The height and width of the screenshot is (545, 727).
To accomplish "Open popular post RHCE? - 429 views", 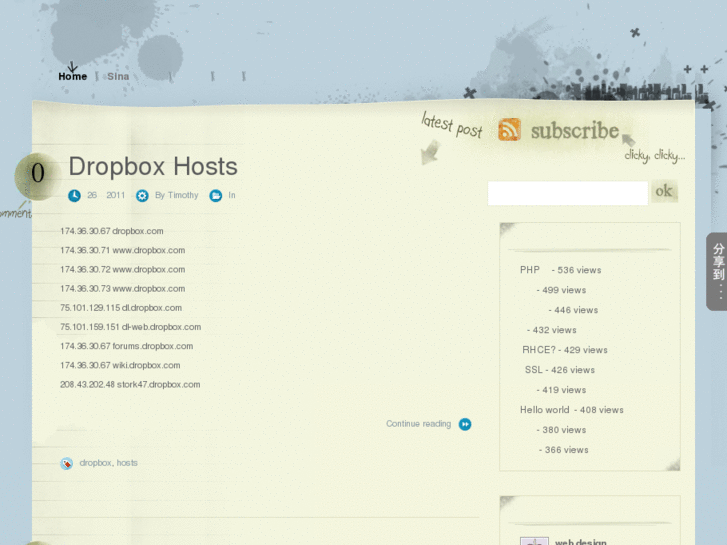I will pos(565,350).
